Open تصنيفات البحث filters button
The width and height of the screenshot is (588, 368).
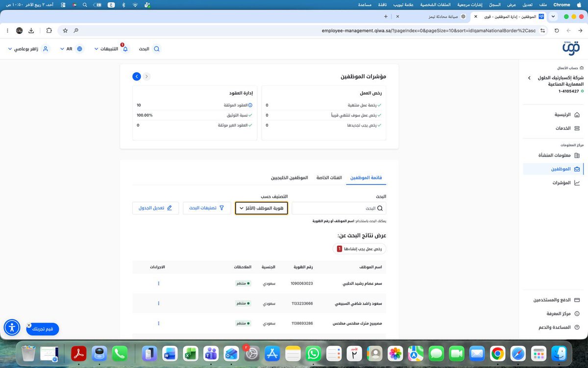pyautogui.click(x=207, y=208)
